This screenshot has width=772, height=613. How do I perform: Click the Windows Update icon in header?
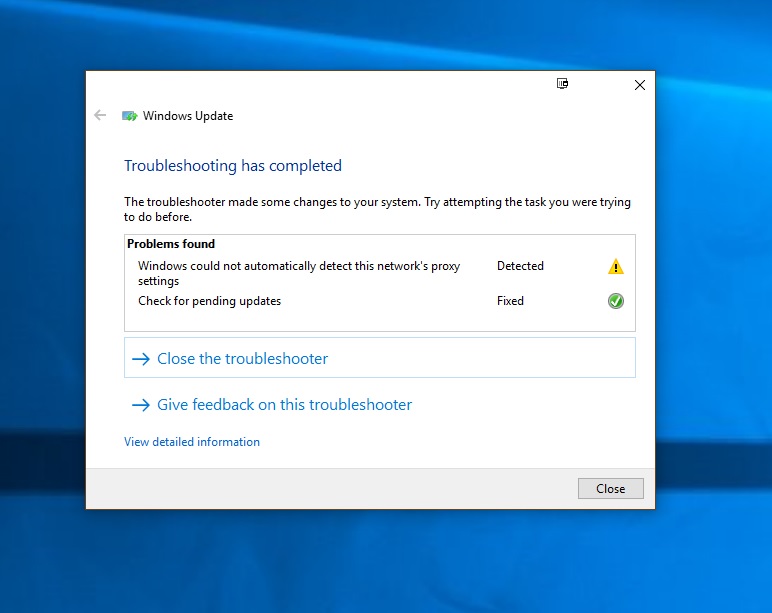click(129, 116)
